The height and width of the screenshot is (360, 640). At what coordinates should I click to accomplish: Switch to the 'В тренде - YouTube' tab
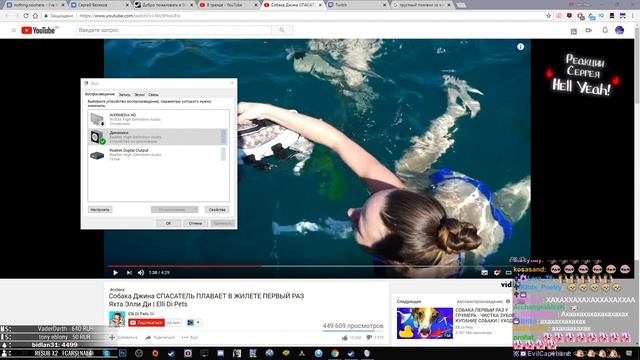click(227, 5)
